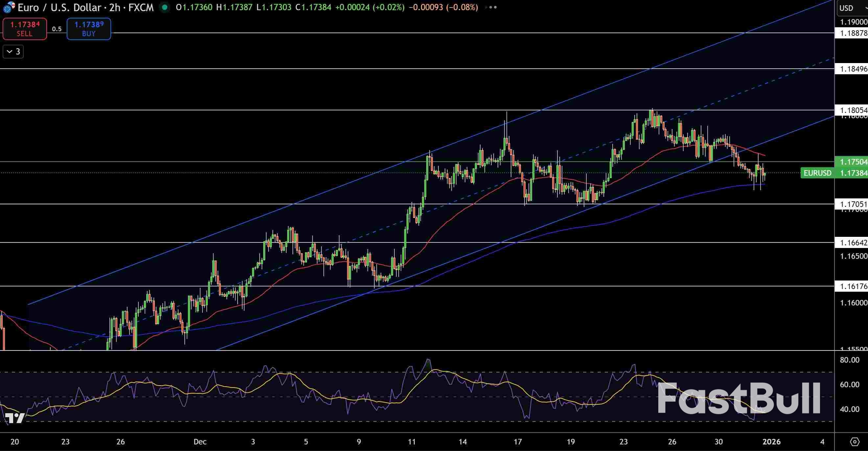868x451 pixels.
Task: Click the green market status dot
Action: pos(164,7)
